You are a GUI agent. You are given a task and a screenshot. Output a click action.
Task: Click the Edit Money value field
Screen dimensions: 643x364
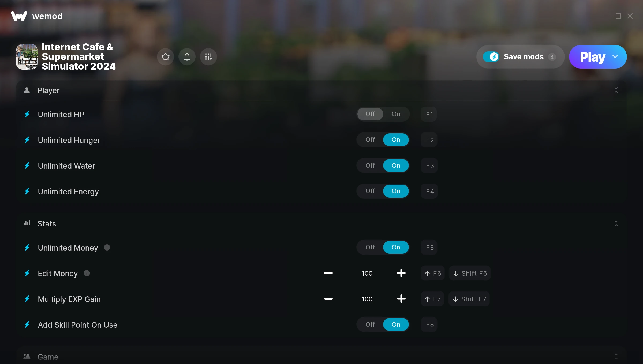coord(367,273)
